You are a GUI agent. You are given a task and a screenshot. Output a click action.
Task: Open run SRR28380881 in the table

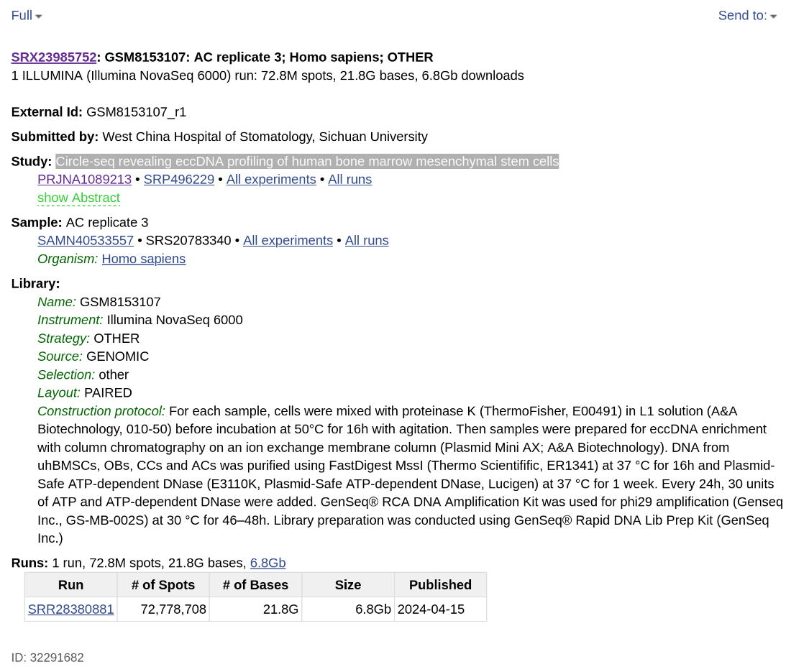[70, 609]
